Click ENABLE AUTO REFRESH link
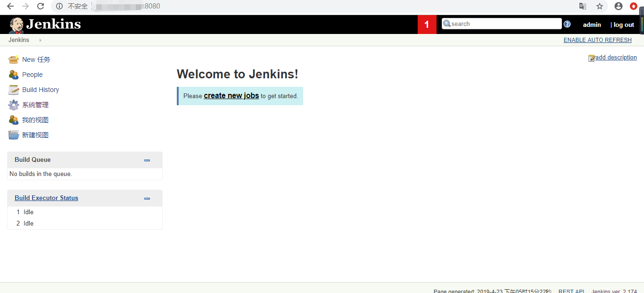The image size is (644, 293). tap(598, 40)
